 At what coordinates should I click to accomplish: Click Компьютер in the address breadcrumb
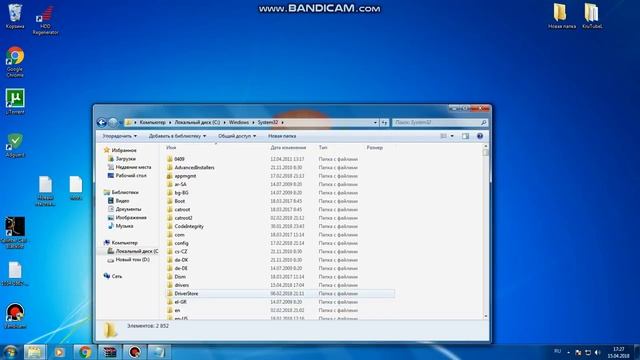point(153,122)
